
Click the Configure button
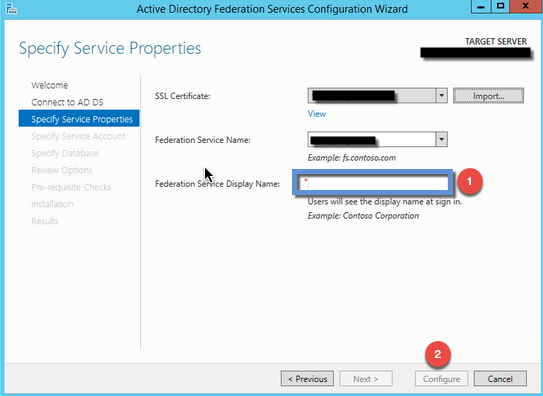441,379
